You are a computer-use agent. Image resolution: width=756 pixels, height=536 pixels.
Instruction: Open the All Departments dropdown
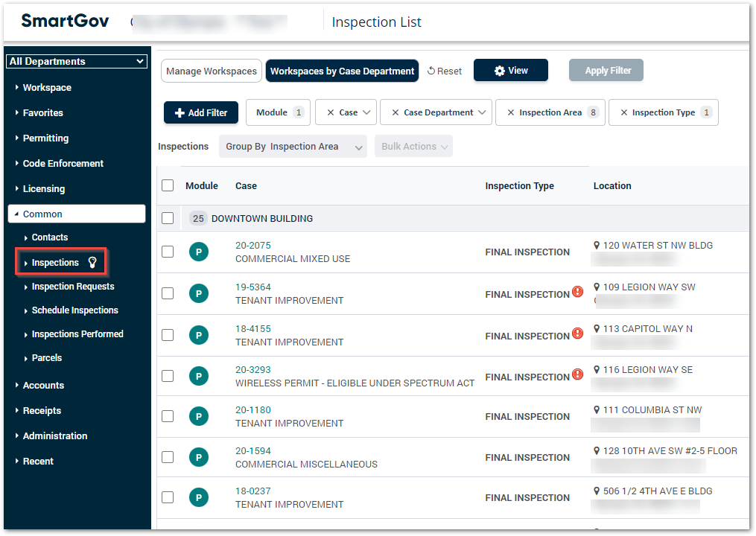click(x=76, y=61)
